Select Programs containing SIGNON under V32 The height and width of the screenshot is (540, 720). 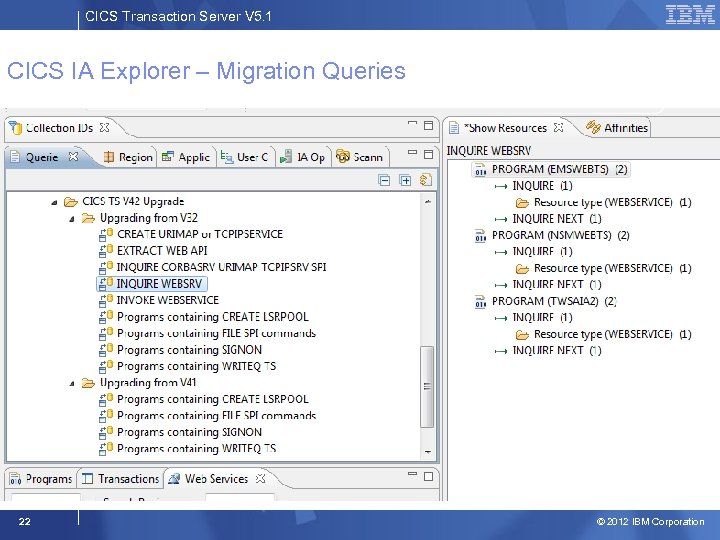189,350
